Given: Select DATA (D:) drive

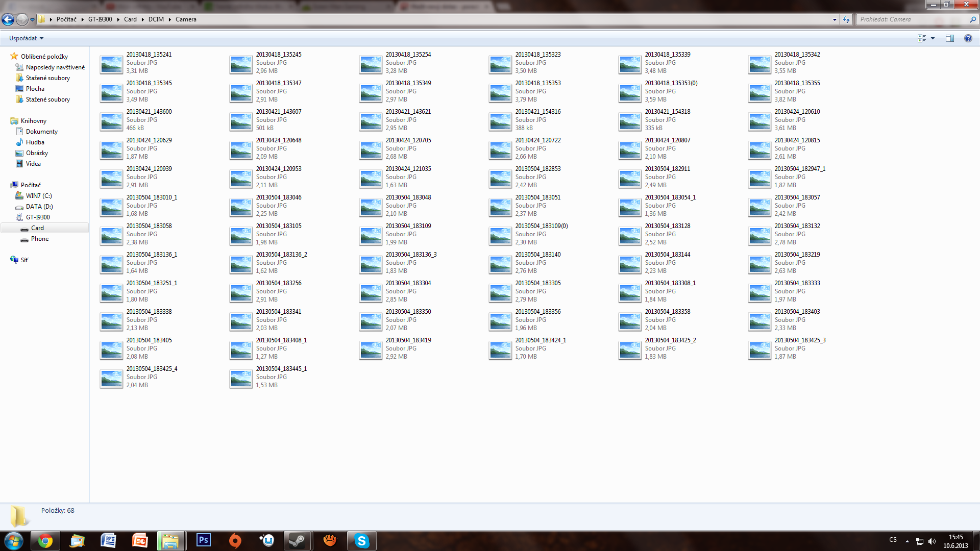Looking at the screenshot, I should pyautogui.click(x=39, y=207).
